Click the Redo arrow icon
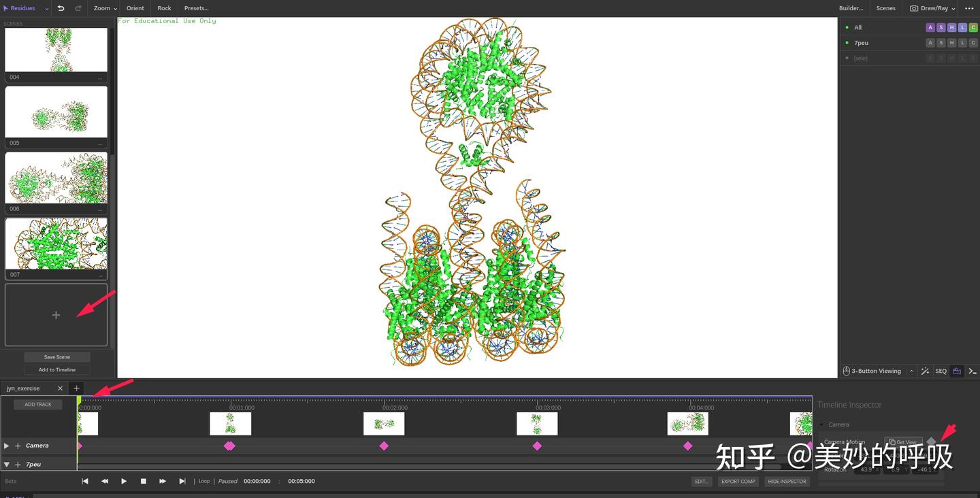This screenshot has width=980, height=498. [x=78, y=8]
